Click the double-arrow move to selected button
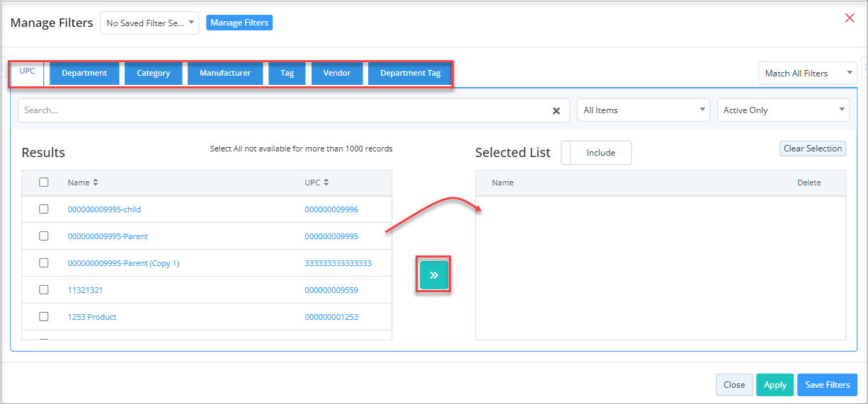 point(434,275)
